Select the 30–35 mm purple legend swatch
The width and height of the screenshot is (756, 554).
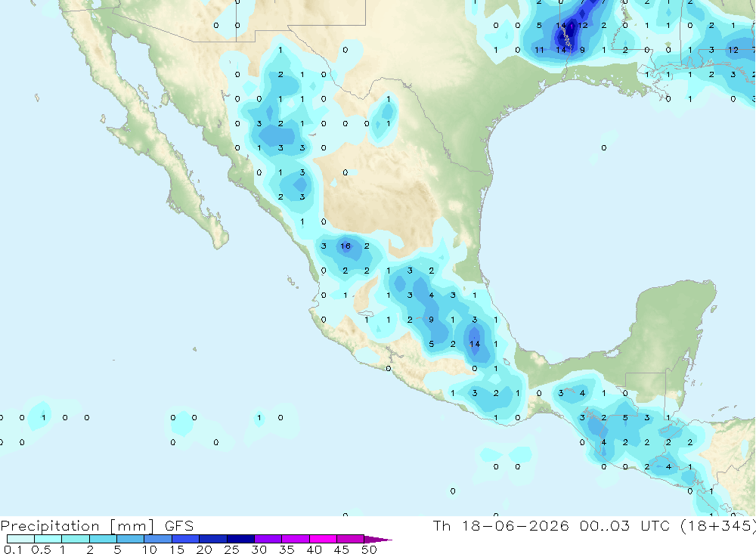(x=268, y=539)
